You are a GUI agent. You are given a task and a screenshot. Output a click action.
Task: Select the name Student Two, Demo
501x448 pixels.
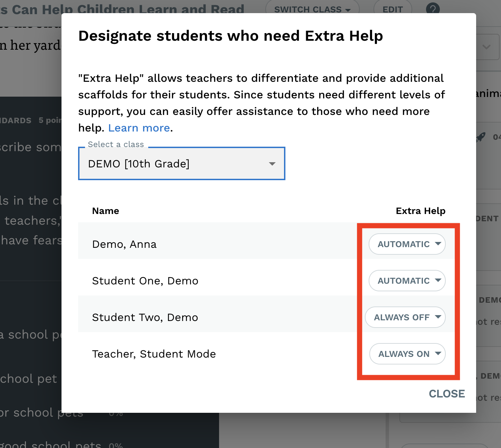145,318
